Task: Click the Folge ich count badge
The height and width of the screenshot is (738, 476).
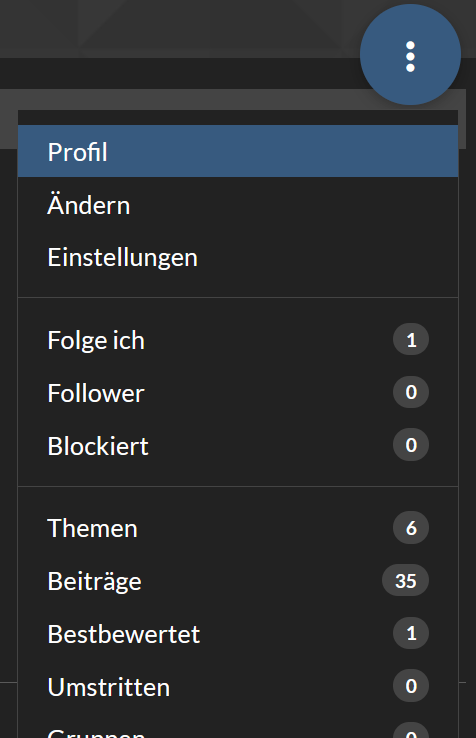Action: click(x=411, y=339)
